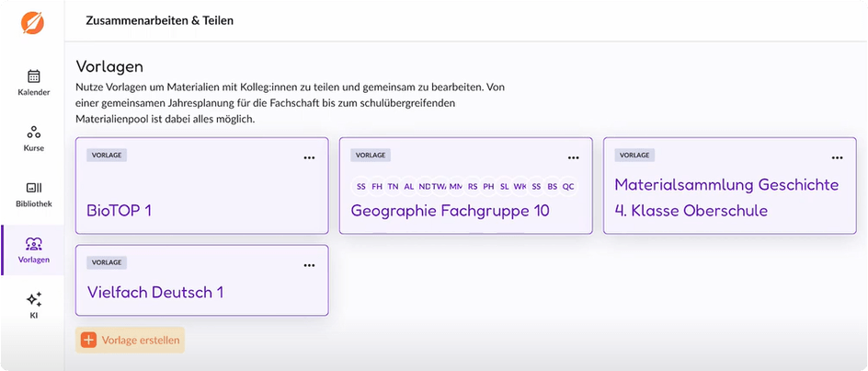The height and width of the screenshot is (371, 868).
Task: Click the FH member avatar
Action: [376, 186]
